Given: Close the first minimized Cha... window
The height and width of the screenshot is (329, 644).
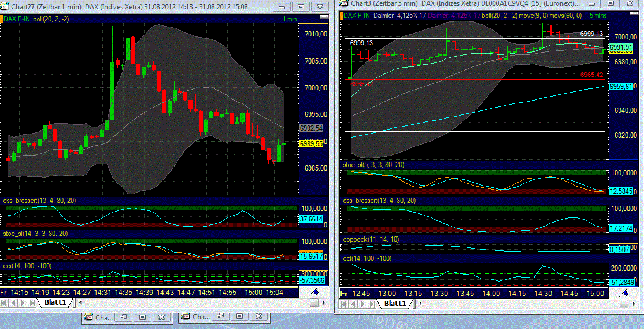Looking at the screenshot, I should click(x=162, y=317).
